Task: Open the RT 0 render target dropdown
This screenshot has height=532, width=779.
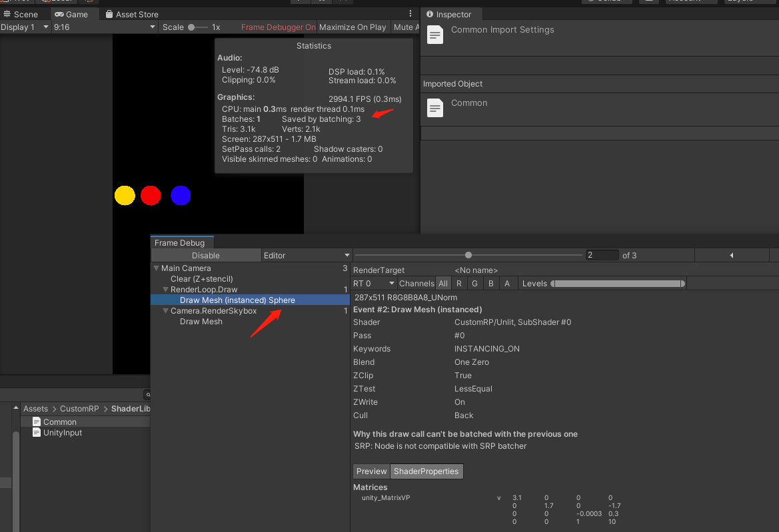Action: 374,284
